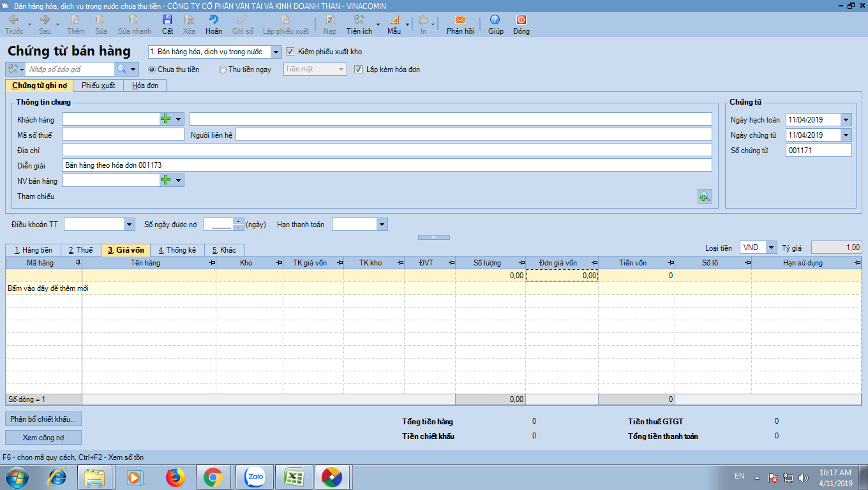Click the search magnifier in quote number box
Viewport: 868px width, 490px height.
[121, 69]
